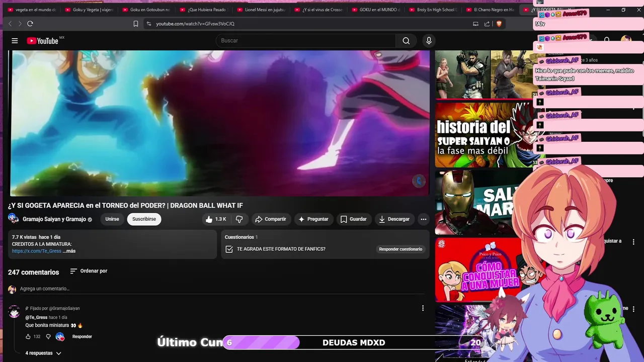Click the Suscribirse button

coord(144,219)
